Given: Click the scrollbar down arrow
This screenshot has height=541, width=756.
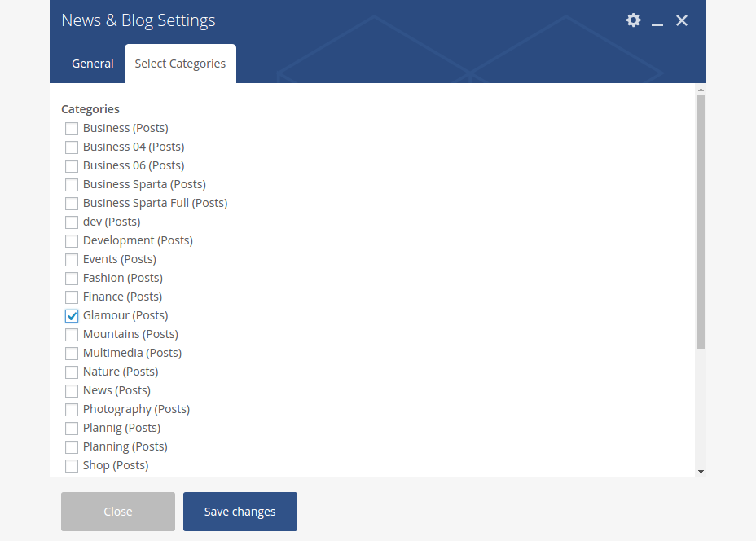Looking at the screenshot, I should (701, 471).
